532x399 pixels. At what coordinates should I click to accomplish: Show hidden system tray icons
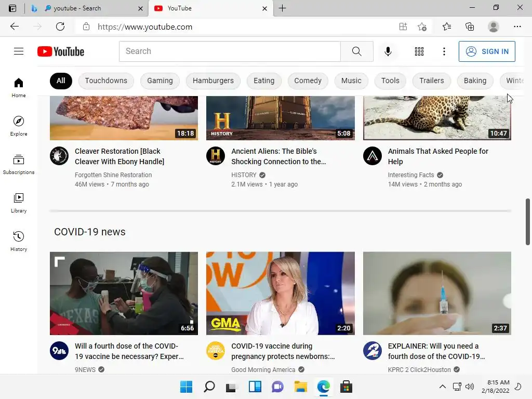tap(443, 387)
